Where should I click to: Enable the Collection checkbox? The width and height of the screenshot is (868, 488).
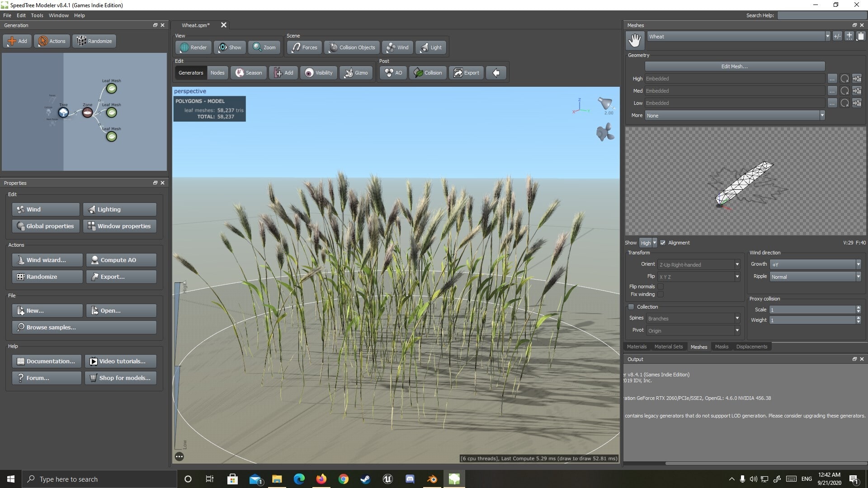[x=631, y=307]
